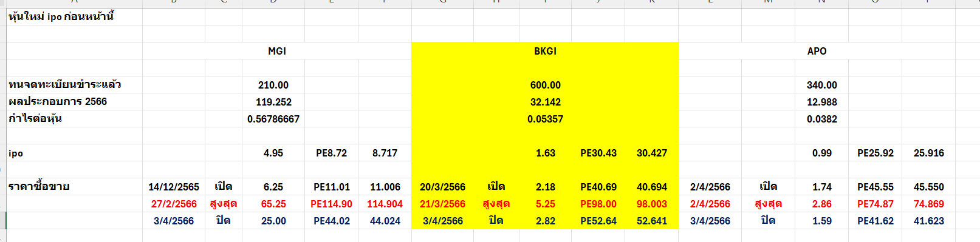
Task: Select the red cell 98.003
Action: pos(652,204)
